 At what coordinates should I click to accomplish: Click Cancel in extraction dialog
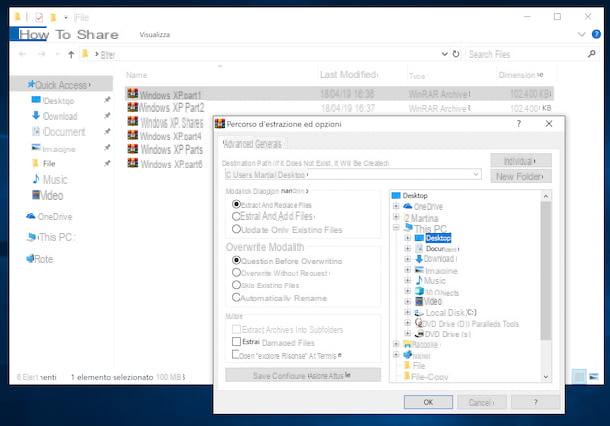481,402
